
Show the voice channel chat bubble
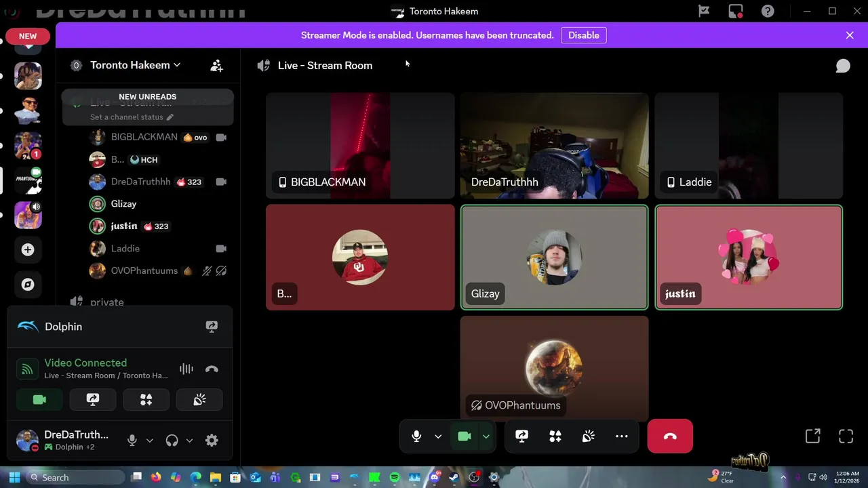pyautogui.click(x=843, y=65)
